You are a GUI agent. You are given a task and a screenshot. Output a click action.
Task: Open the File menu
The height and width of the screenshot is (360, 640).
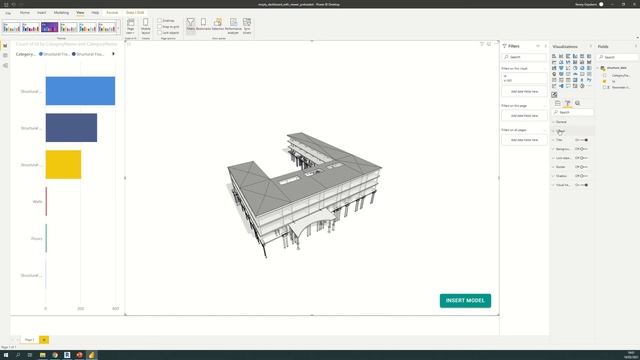8,13
